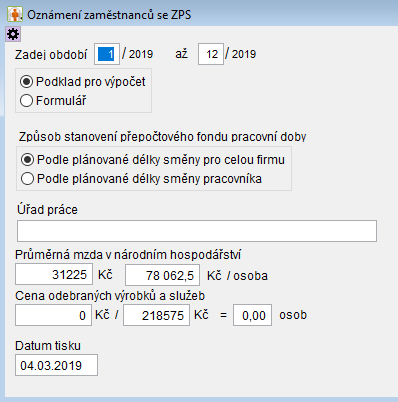Viewport: 398px width, 402px height.
Task: Click into the Úřad práce text box
Action: [x=197, y=231]
